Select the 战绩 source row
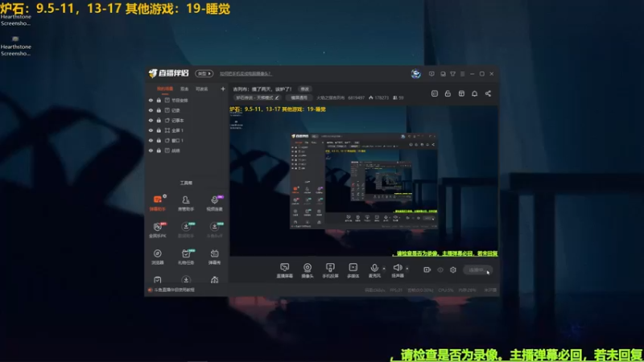This screenshot has height=362, width=644. click(187, 150)
